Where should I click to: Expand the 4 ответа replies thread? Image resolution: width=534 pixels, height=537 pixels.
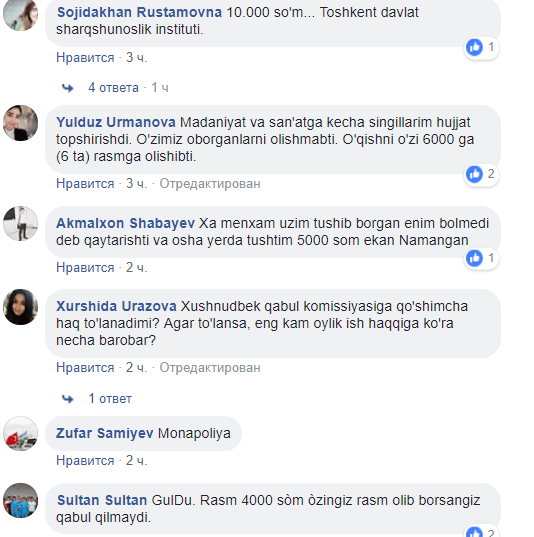[113, 88]
